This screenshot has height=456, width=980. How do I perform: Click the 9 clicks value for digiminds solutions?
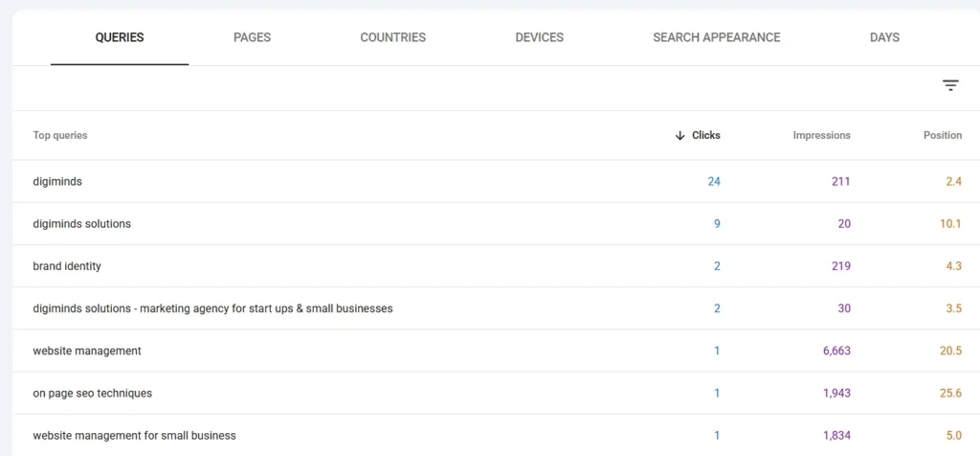717,224
